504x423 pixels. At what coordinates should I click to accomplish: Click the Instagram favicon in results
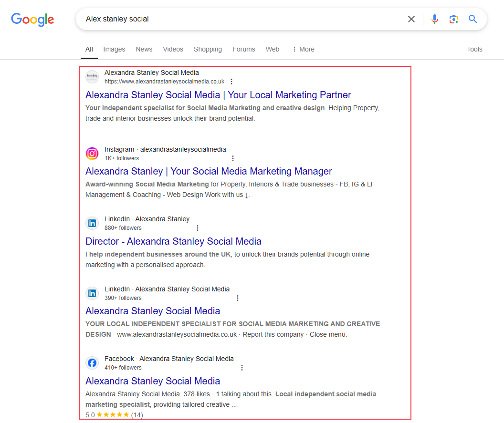pos(92,154)
